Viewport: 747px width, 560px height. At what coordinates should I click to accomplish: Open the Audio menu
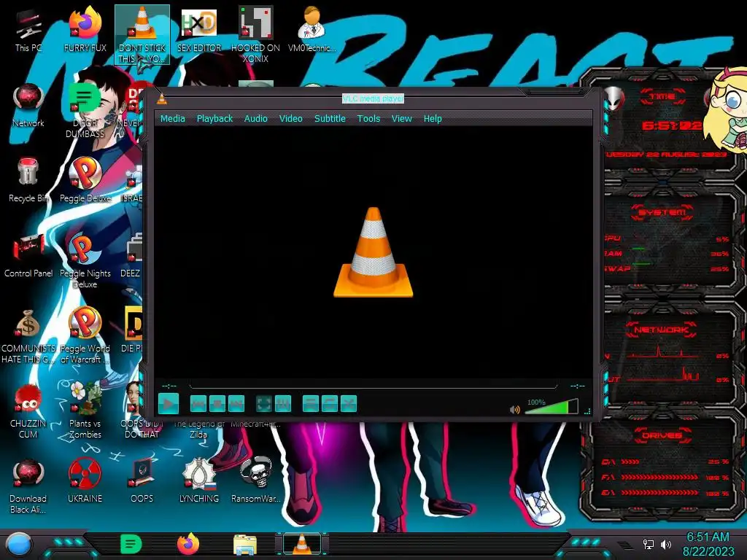256,119
